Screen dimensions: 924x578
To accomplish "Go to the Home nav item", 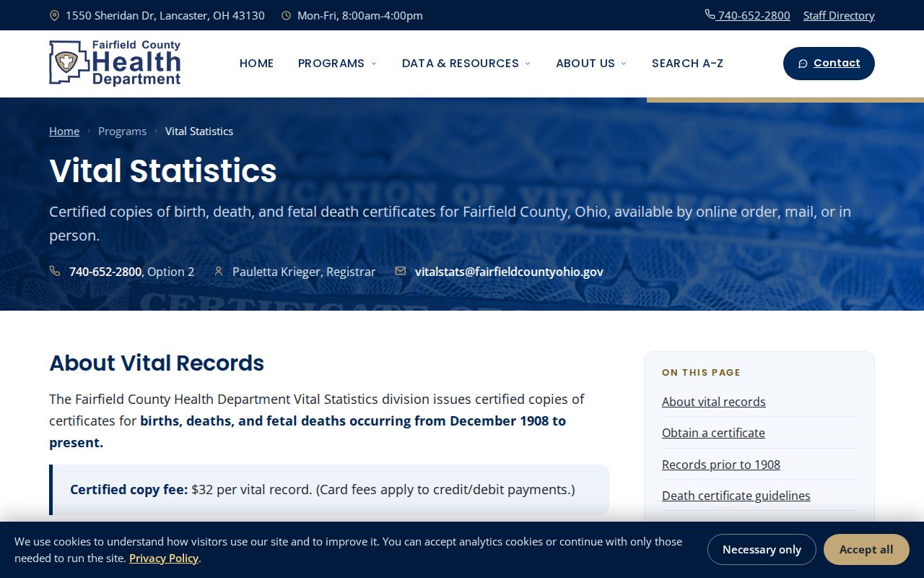I will pyautogui.click(x=256, y=64).
